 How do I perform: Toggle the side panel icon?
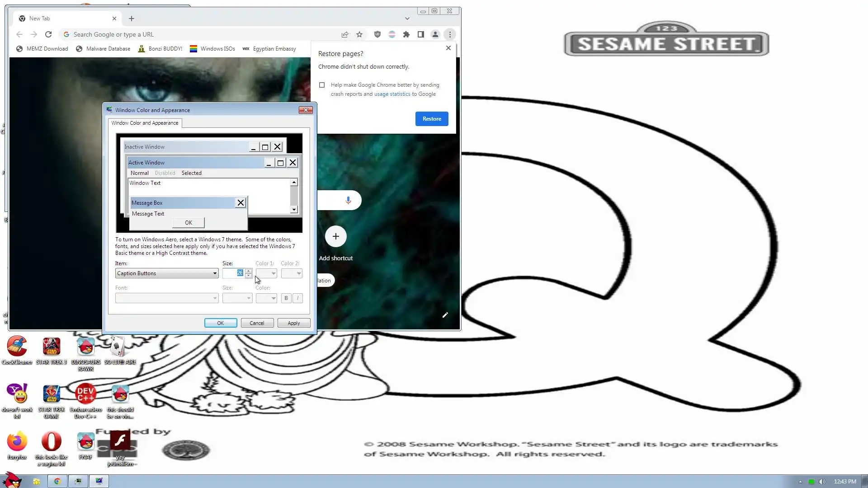tap(420, 34)
